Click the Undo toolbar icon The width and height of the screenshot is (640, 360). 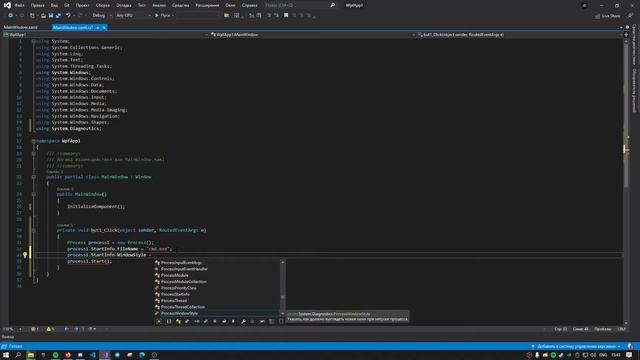[68, 15]
